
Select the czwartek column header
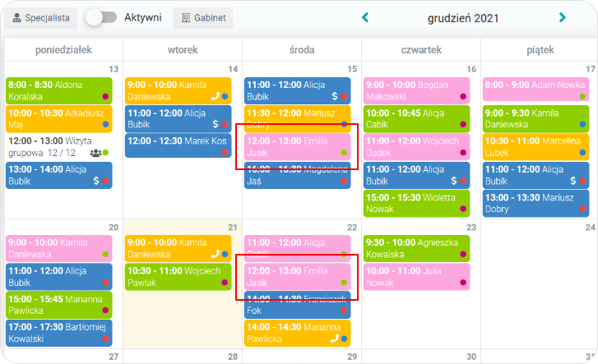421,50
